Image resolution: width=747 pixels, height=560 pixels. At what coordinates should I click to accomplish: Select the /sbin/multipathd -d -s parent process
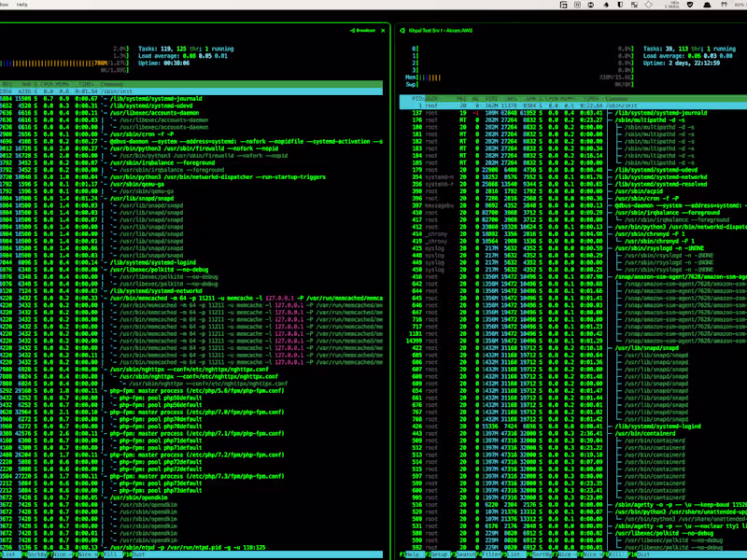[651, 120]
